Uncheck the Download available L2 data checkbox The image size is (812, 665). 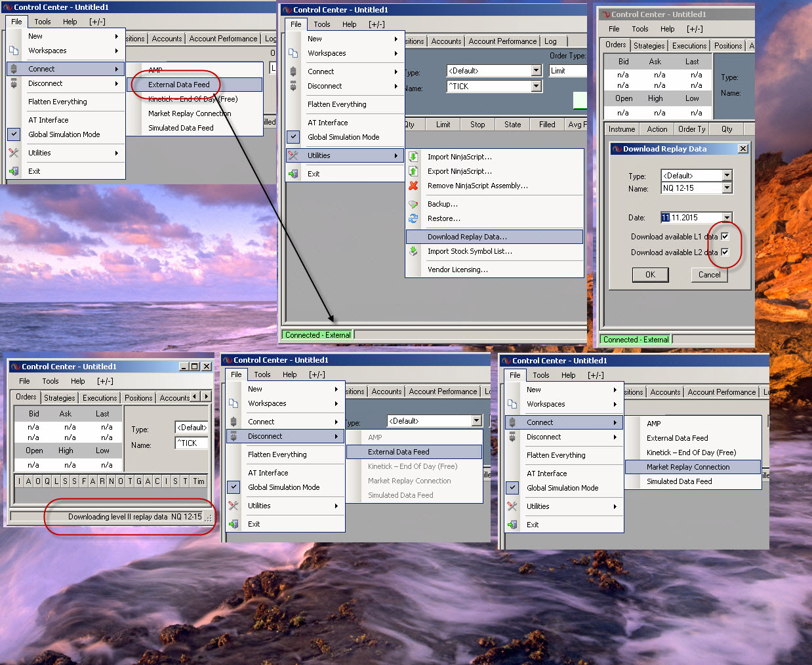point(725,252)
